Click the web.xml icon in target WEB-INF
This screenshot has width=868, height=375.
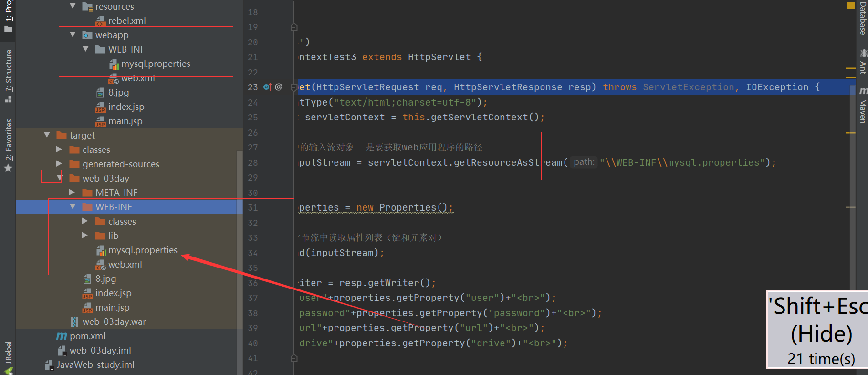pyautogui.click(x=101, y=265)
